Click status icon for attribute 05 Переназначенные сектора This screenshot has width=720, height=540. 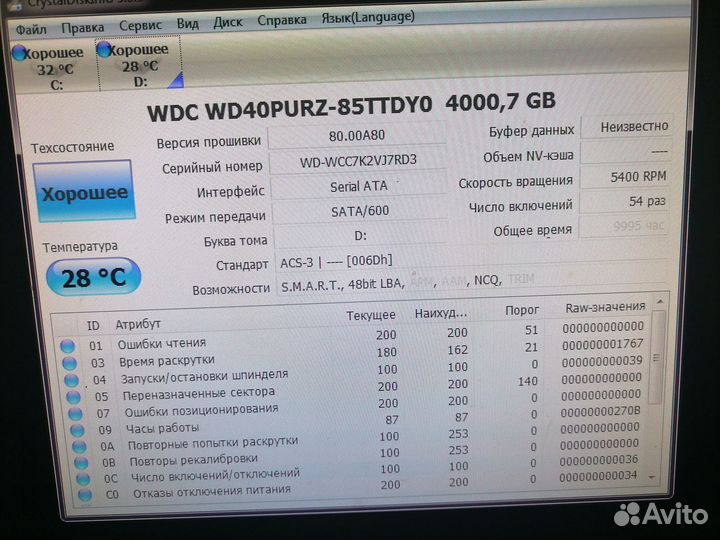tap(73, 397)
